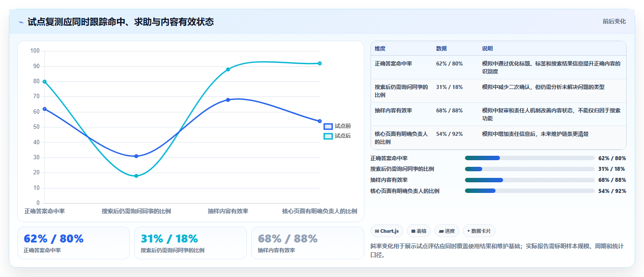Screen dimensions: 644x277
Task: Click the table cell reading 62% / 80%
Action: (449, 64)
